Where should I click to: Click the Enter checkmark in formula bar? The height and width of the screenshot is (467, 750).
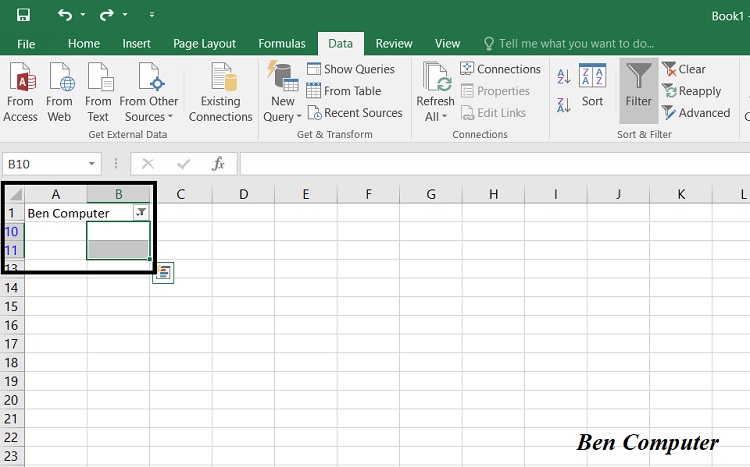point(184,164)
